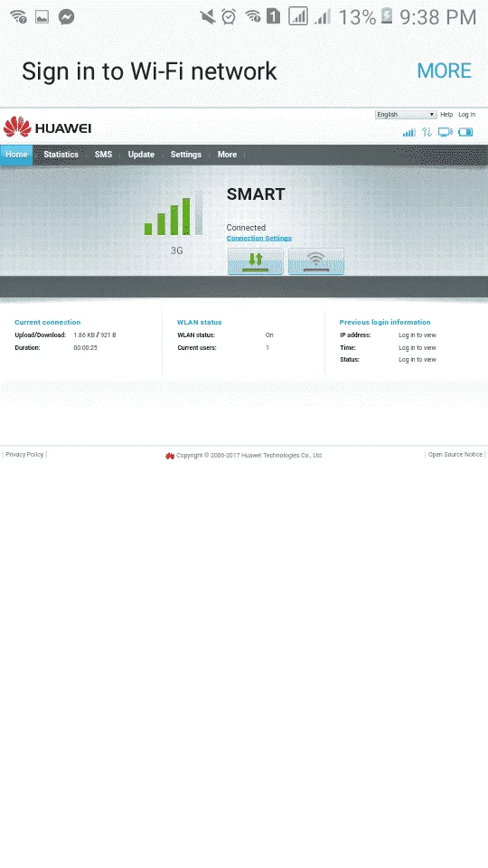
Task: Open the SMS tab
Action: [103, 155]
